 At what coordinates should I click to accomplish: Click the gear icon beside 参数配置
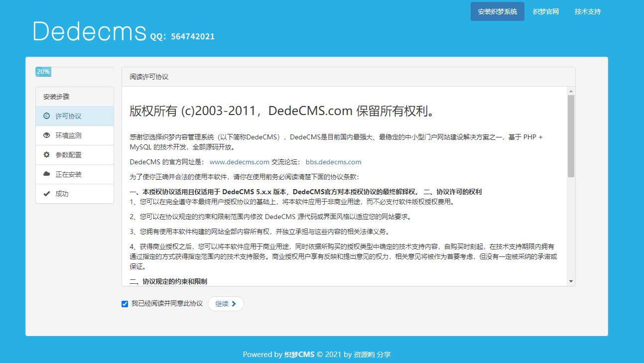[x=47, y=155]
